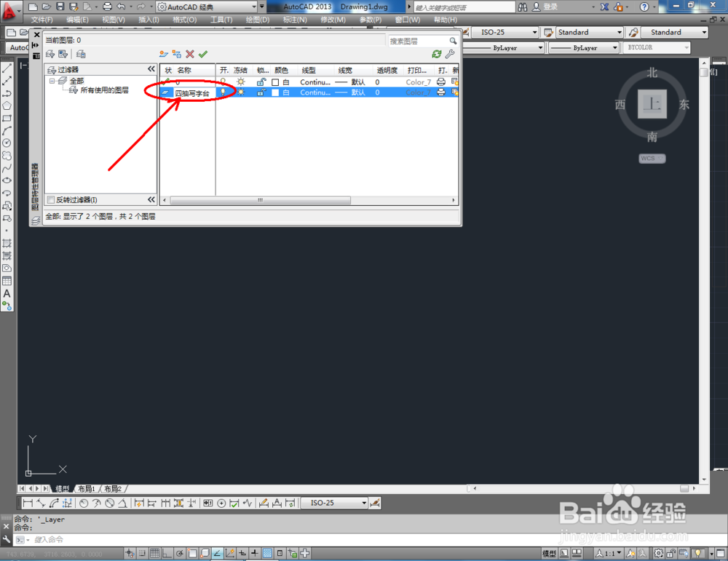This screenshot has height=561, width=728.
Task: Click the 名称 column header
Action: coord(194,70)
